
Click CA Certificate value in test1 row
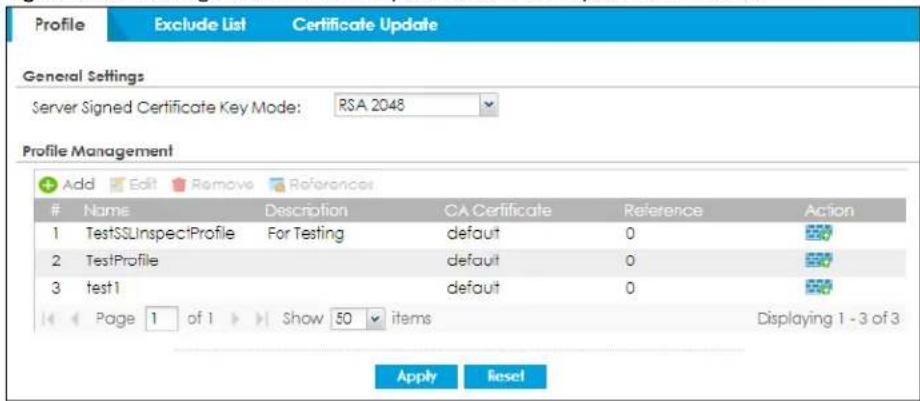(x=473, y=287)
